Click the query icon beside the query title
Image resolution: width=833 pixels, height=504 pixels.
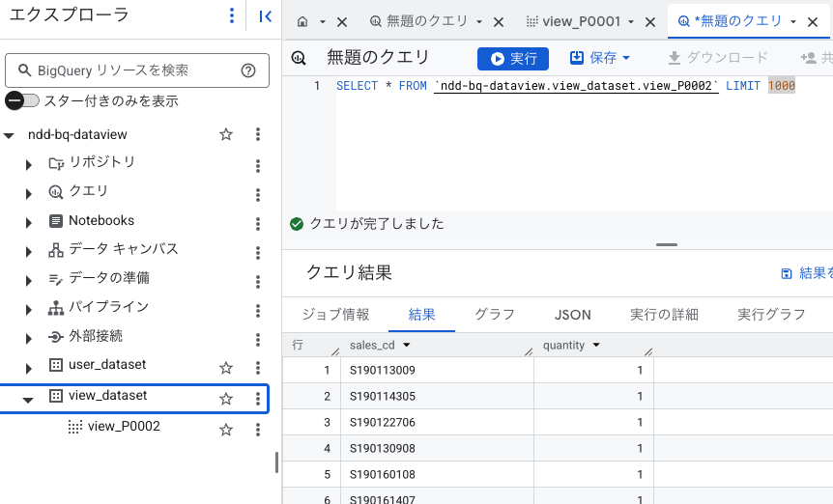tap(299, 58)
